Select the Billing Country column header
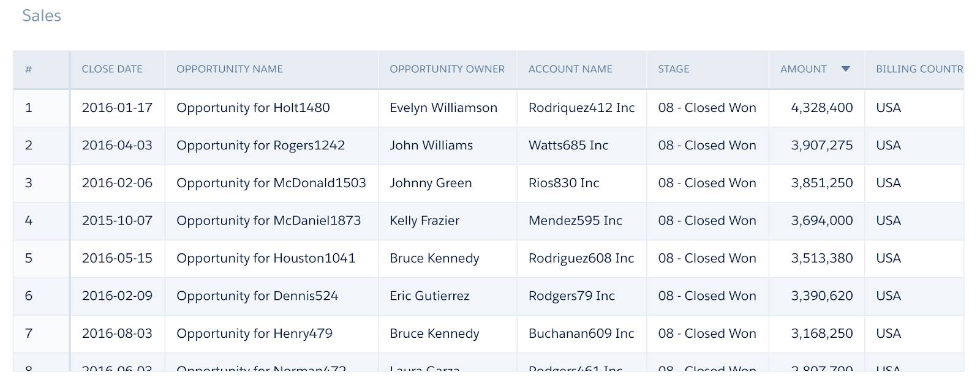The width and height of the screenshot is (980, 391). 919,69
